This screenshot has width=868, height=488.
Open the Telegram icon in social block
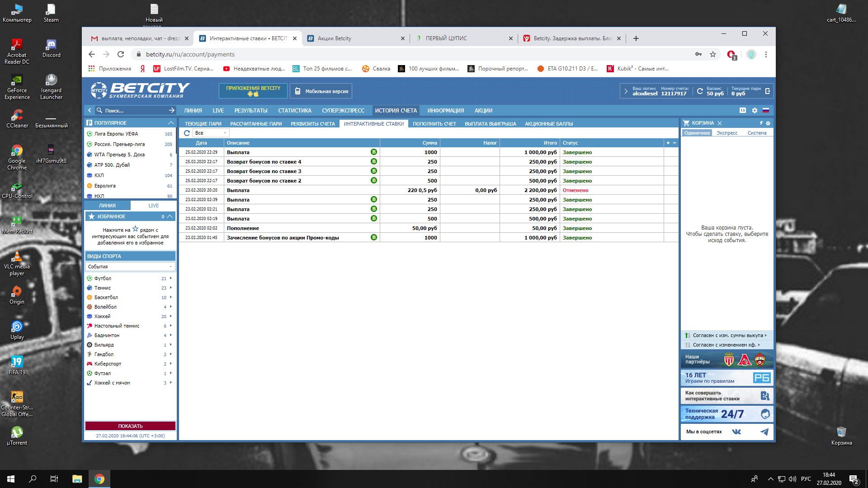[764, 432]
